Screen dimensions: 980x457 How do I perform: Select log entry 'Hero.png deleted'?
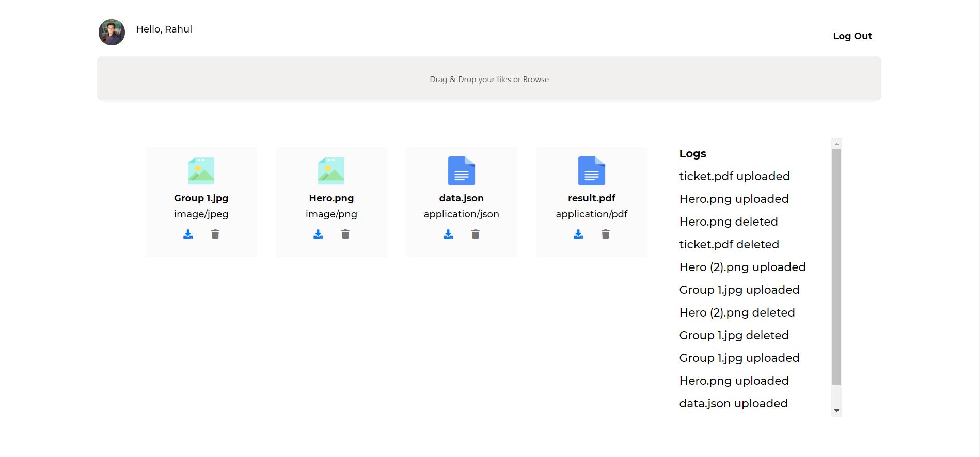click(728, 222)
